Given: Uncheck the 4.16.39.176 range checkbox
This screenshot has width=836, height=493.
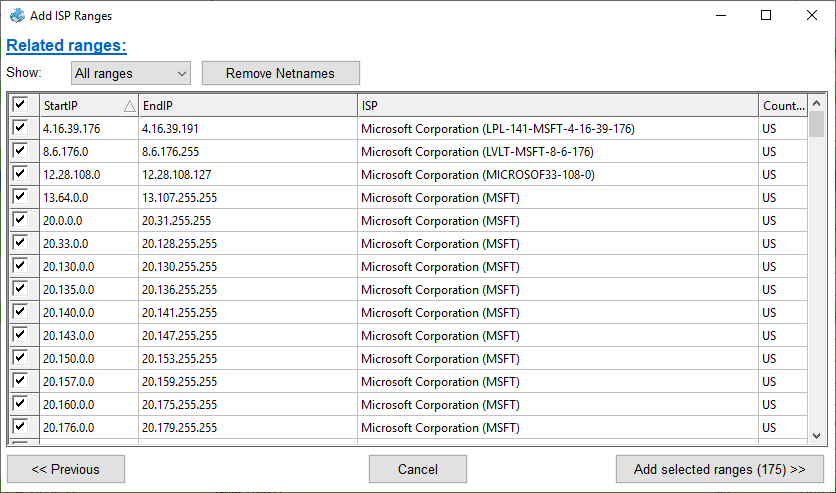Looking at the screenshot, I should (20, 128).
